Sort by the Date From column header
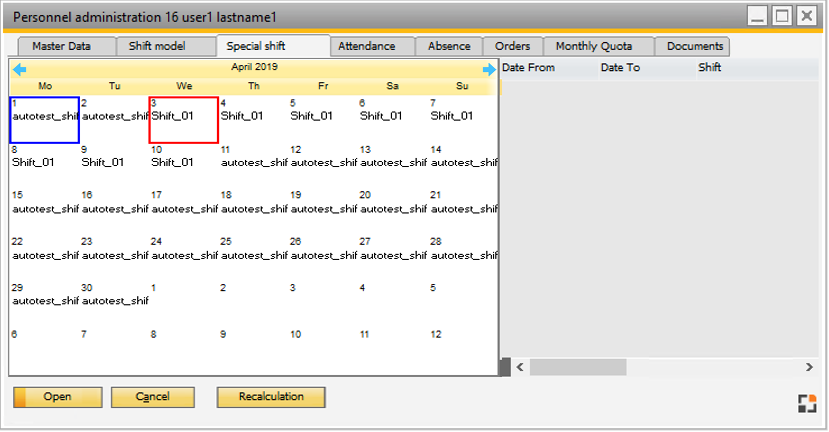The width and height of the screenshot is (829, 432). (x=547, y=68)
